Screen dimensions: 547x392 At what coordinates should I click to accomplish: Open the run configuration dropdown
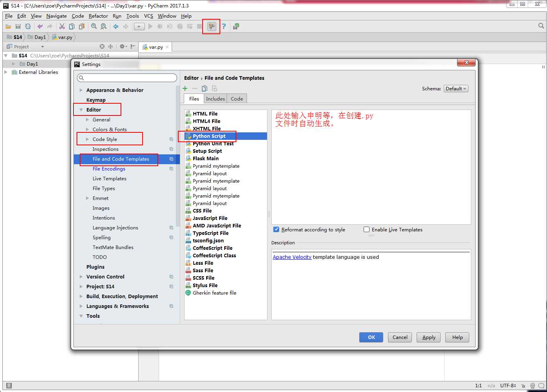click(x=139, y=26)
